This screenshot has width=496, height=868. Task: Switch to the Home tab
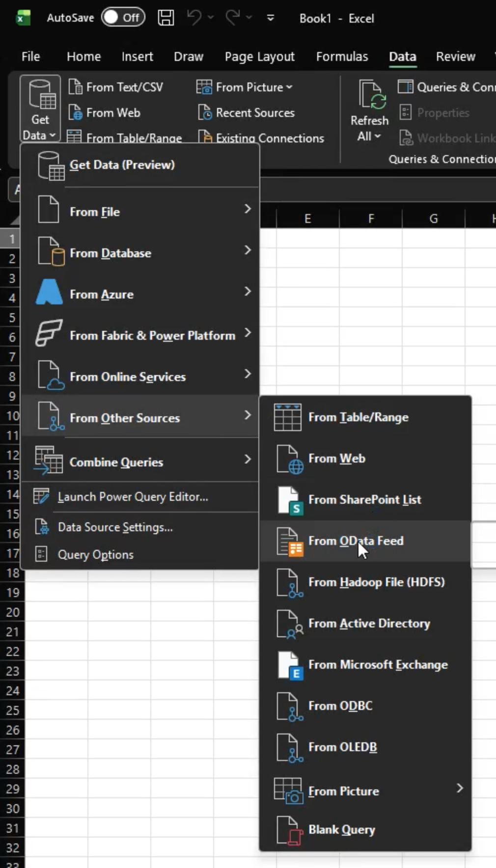pos(83,56)
